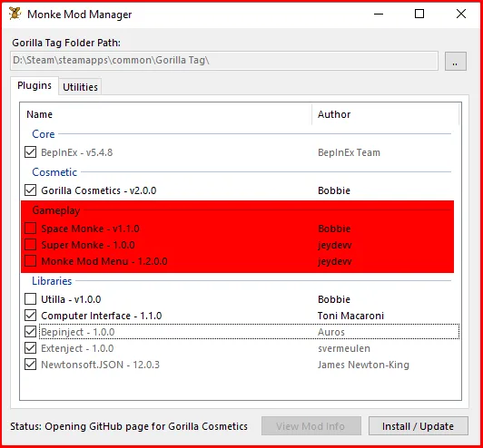The height and width of the screenshot is (448, 483).
Task: Close the Monke Mod Manager window
Action: 461,14
